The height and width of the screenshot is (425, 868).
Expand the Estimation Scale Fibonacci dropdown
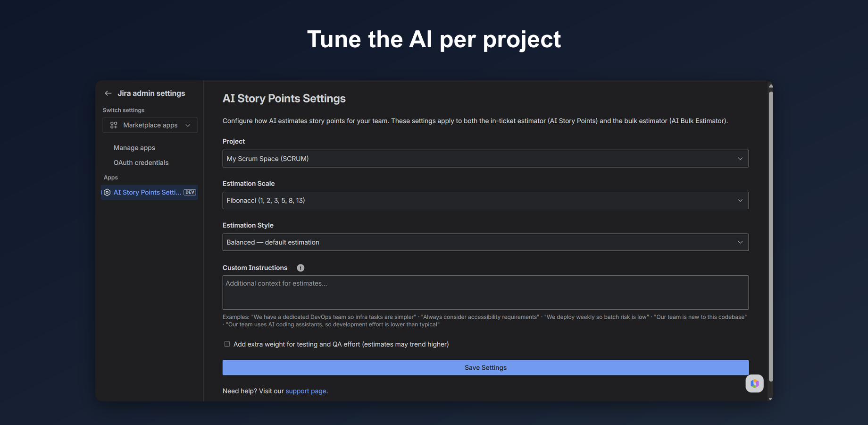tap(485, 201)
